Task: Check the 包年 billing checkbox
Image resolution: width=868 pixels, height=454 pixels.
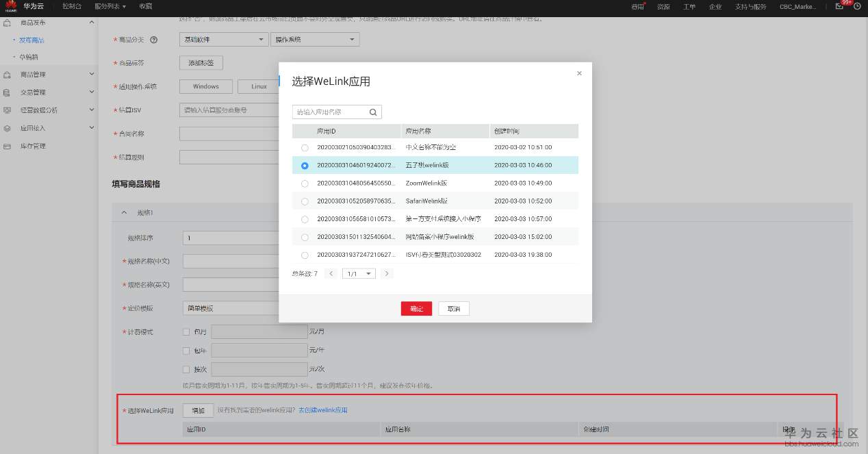Action: coord(186,351)
